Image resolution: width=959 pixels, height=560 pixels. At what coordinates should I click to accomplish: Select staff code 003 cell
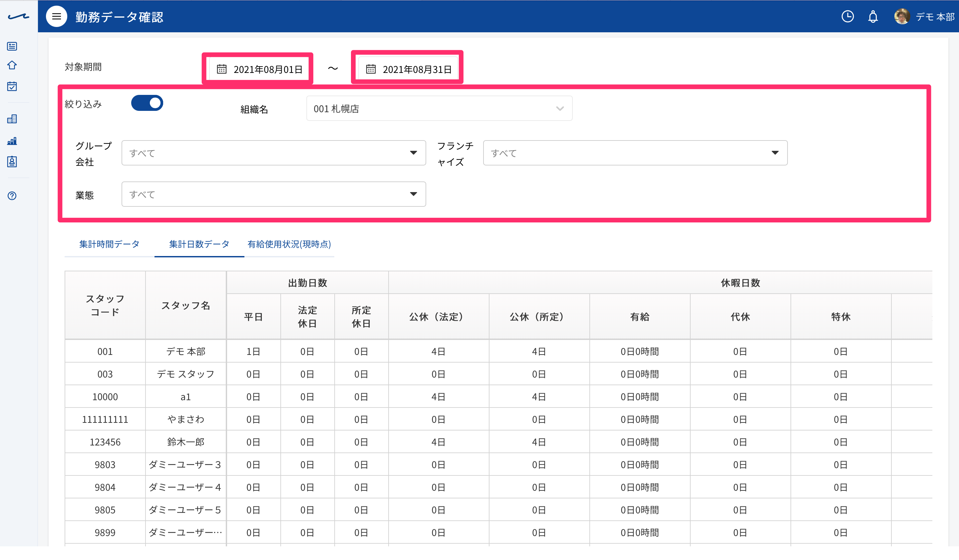(x=105, y=374)
